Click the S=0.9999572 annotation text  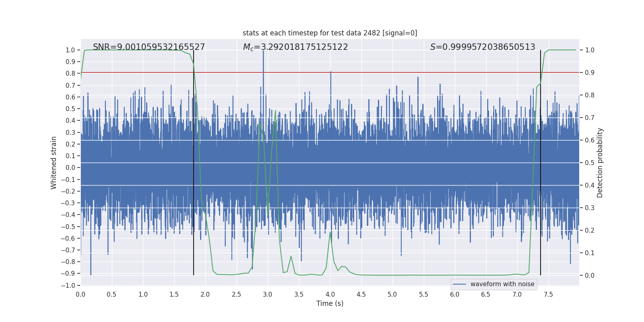(x=482, y=47)
